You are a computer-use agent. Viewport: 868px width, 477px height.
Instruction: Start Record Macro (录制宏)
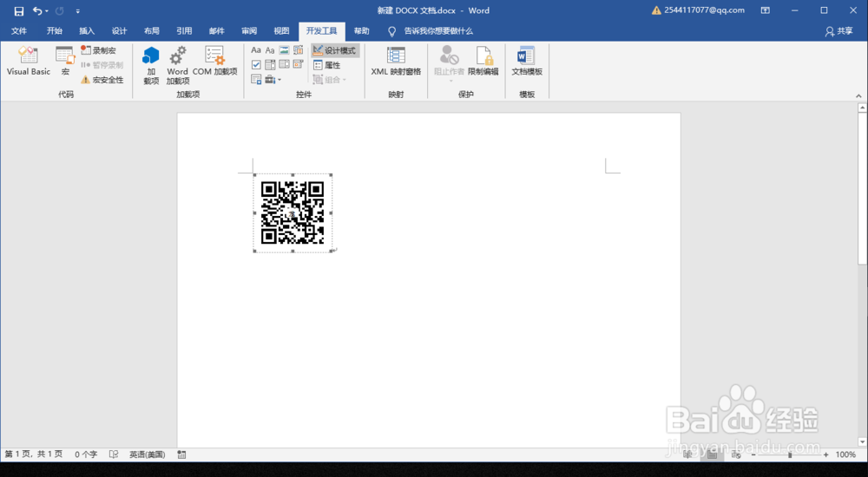[99, 50]
